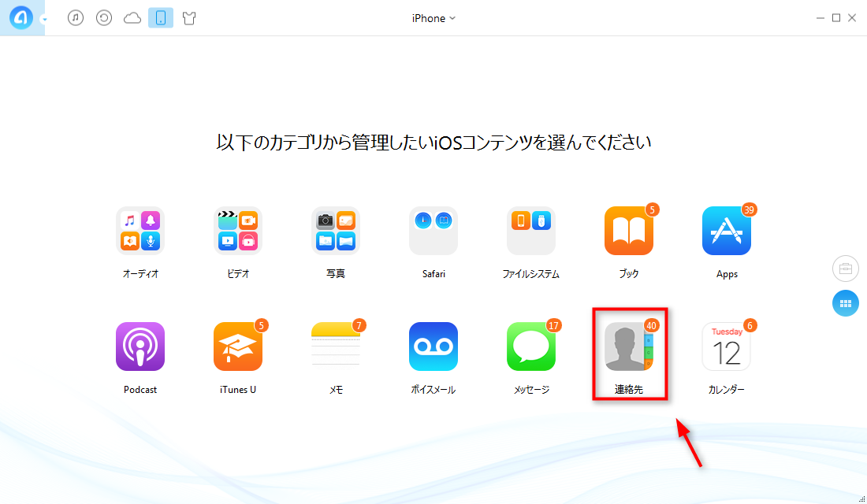Open the iTunes U category
This screenshot has height=504, width=867.
click(x=238, y=346)
